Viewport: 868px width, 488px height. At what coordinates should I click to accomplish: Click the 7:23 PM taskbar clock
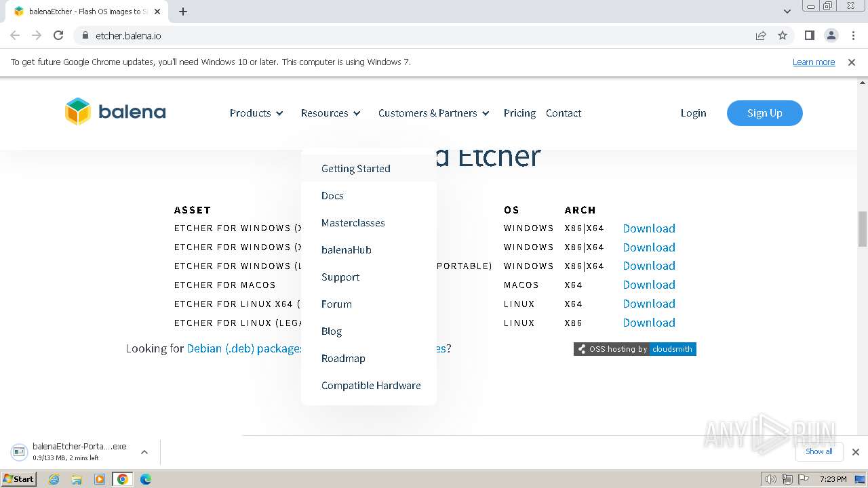click(x=833, y=479)
